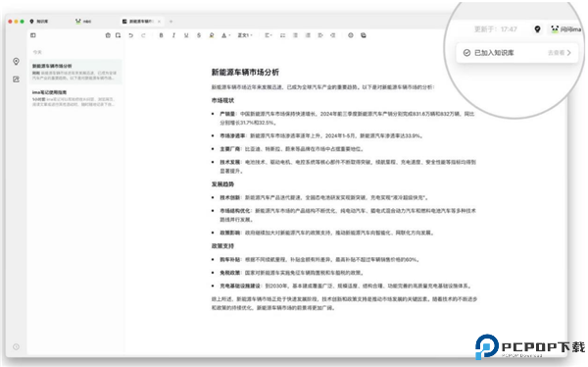Add a new tab with plus
The image size is (588, 367).
tap(171, 22)
